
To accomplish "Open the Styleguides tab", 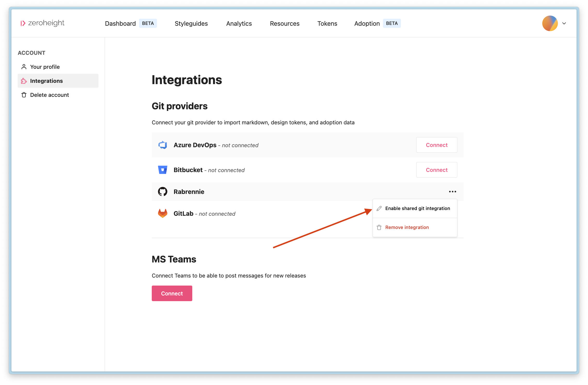I will coord(191,23).
